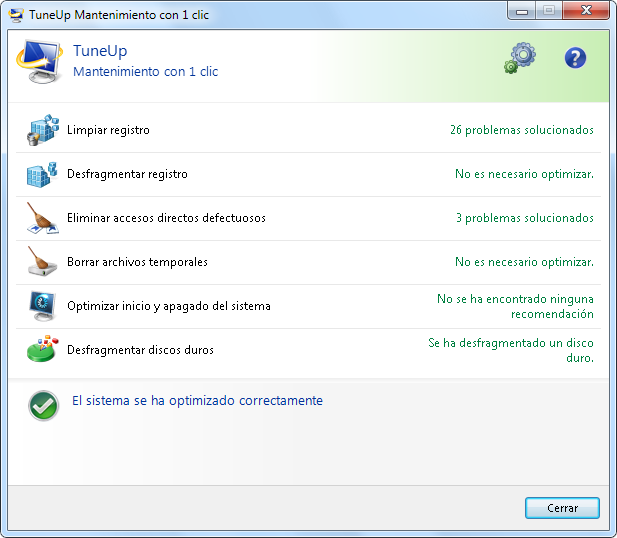
Task: Click the Desfragmentar registro cubes icon
Action: [x=42, y=174]
